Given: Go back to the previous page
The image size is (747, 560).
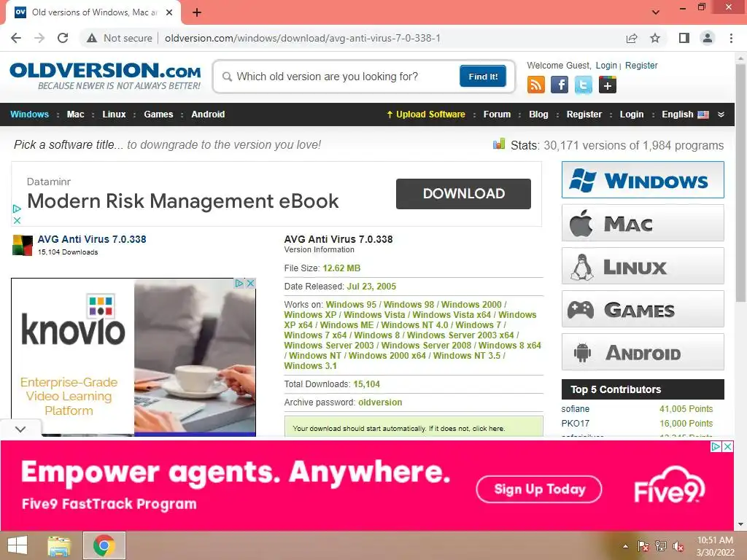Looking at the screenshot, I should pyautogui.click(x=16, y=38).
